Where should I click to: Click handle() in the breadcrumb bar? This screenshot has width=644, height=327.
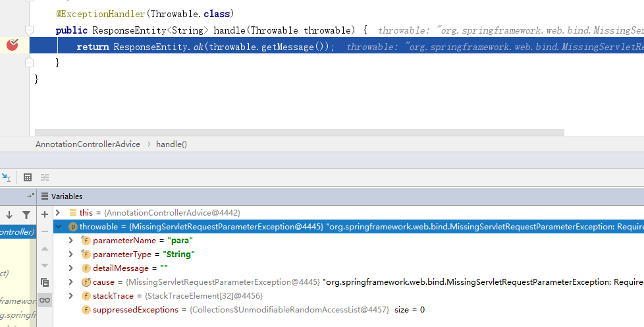[171, 144]
